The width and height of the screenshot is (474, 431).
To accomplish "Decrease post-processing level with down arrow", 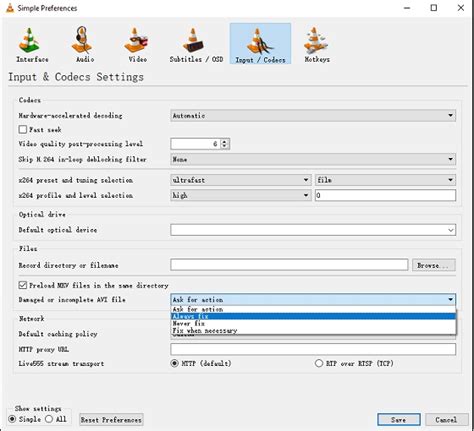I will [x=224, y=146].
